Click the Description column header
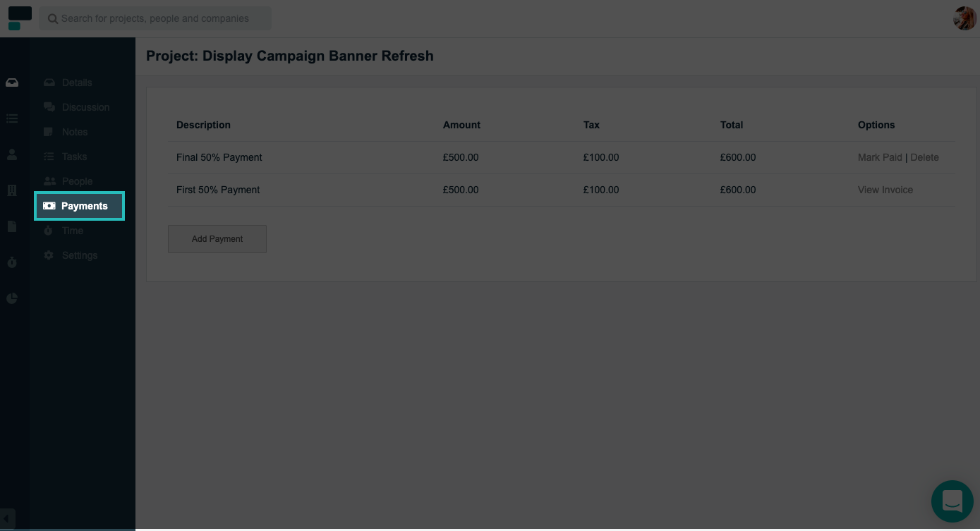The image size is (980, 531). point(203,125)
